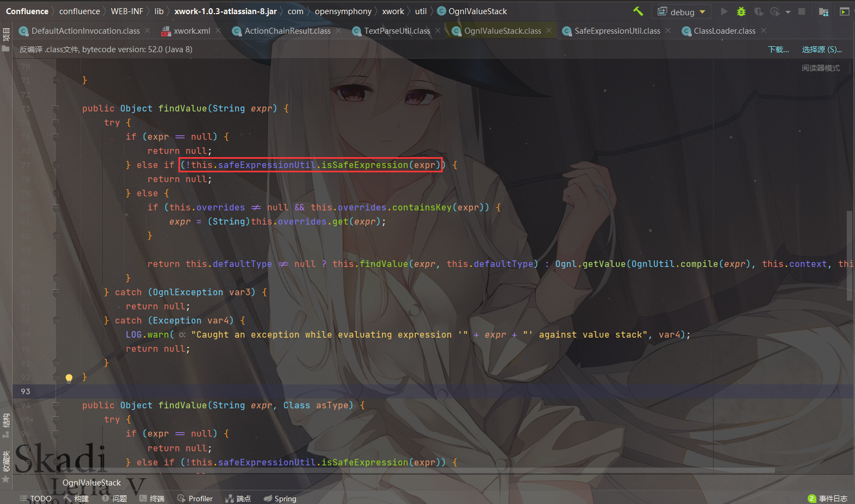Open the Spring tool window
The width and height of the screenshot is (855, 504).
pos(280,499)
